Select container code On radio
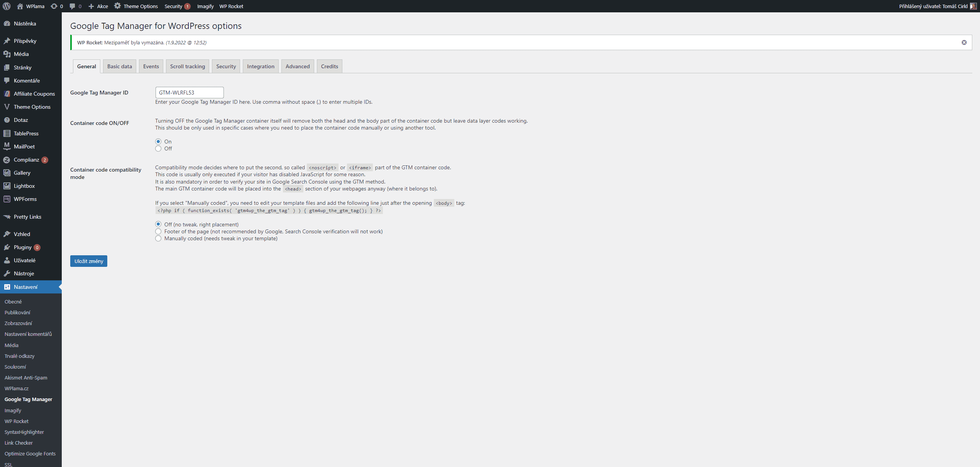Viewport: 980px width, 467px height. click(158, 142)
